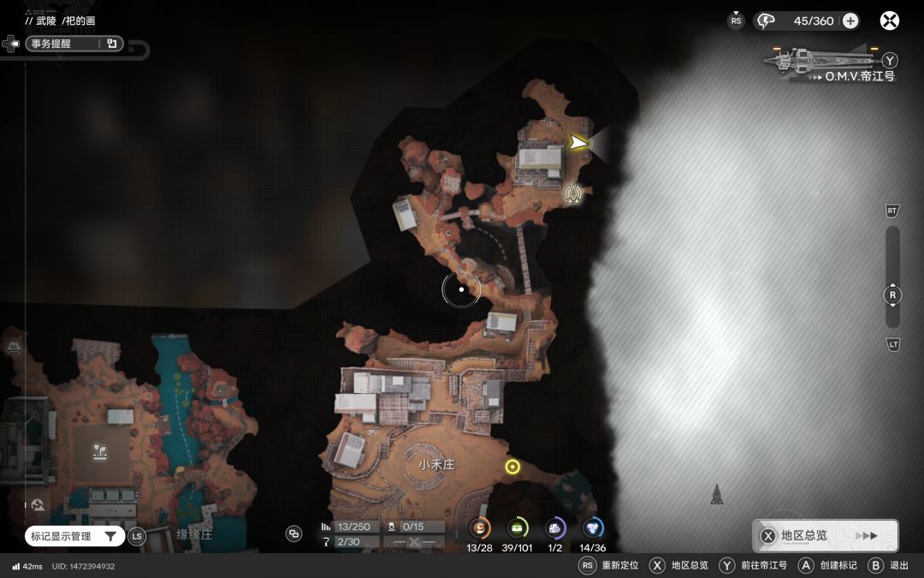
Task: Click the stamina icon beside 45/360
Action: tap(766, 21)
